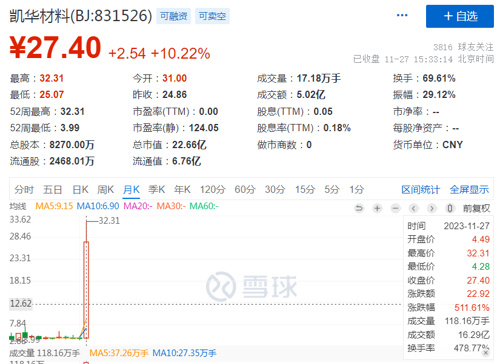The image size is (500, 364).
Task: Open the 前复权 adjustment dropdown
Action: coord(476,208)
